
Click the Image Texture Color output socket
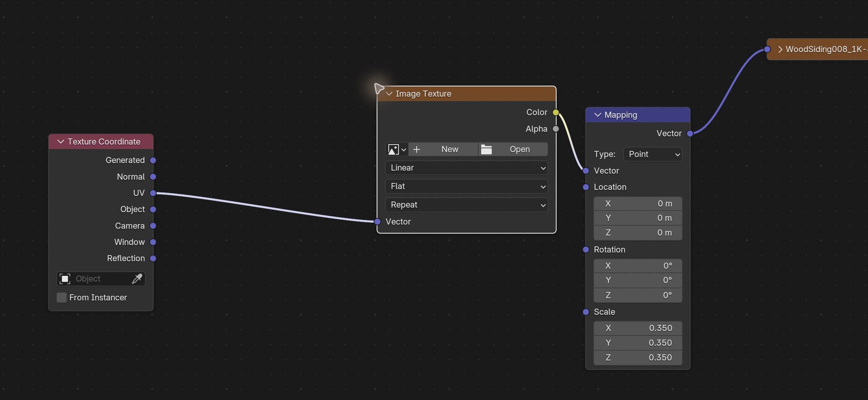pos(556,112)
